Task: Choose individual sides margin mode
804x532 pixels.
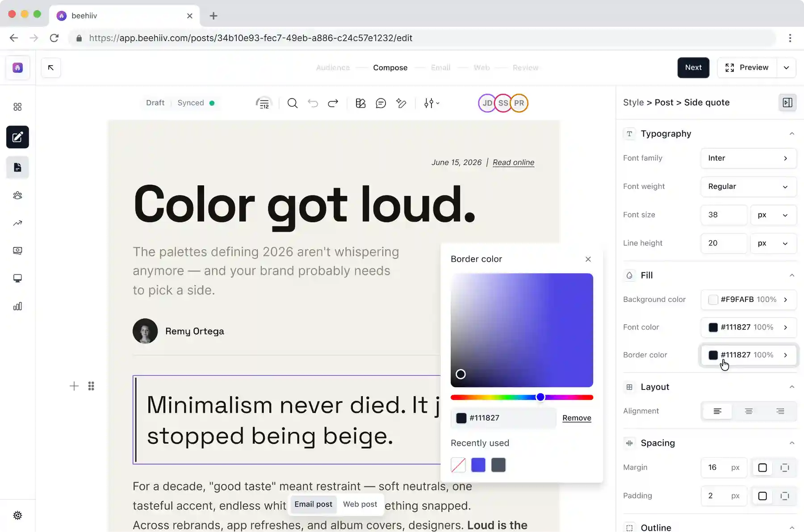Action: click(785, 468)
